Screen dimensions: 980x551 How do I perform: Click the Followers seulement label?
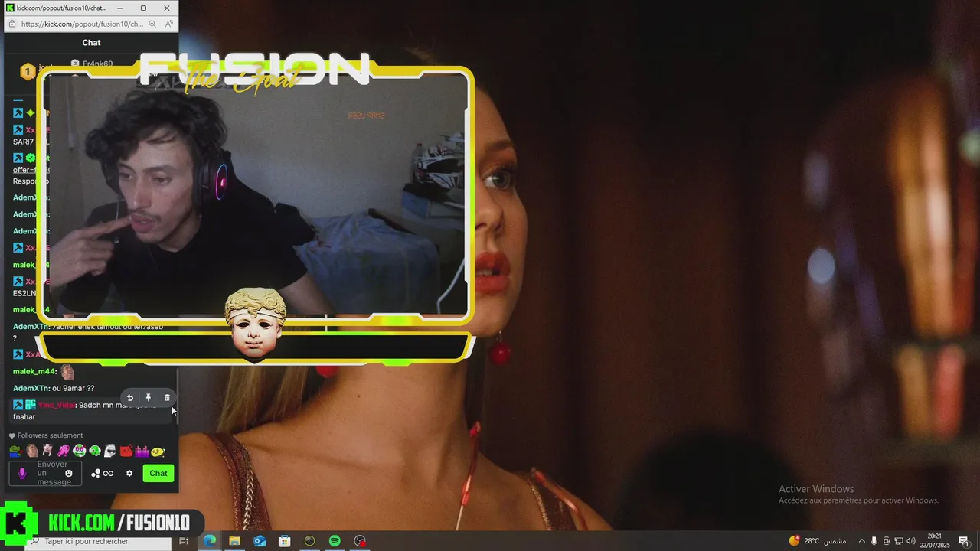pyautogui.click(x=50, y=435)
